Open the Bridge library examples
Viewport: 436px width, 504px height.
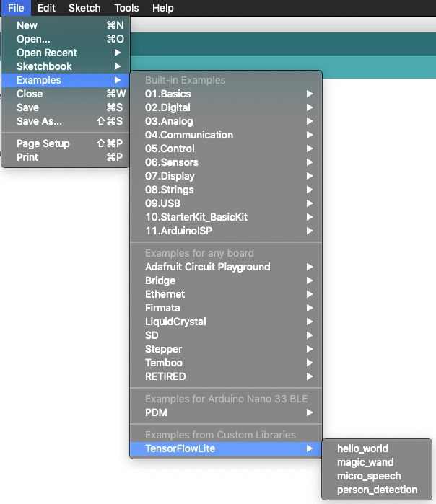pyautogui.click(x=226, y=280)
